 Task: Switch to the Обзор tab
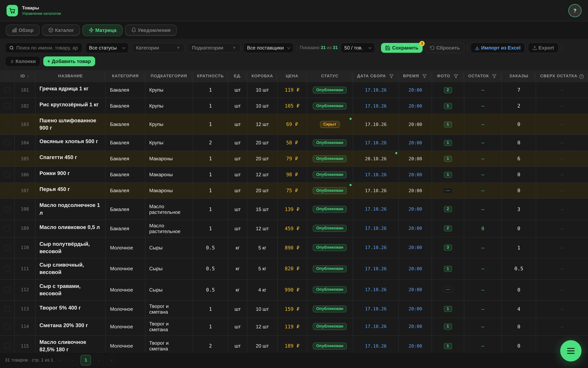[x=23, y=30]
